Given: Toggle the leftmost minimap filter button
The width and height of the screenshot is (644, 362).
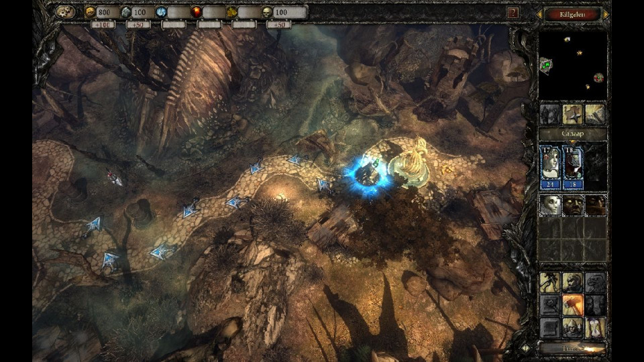Looking at the screenshot, I should 550,114.
